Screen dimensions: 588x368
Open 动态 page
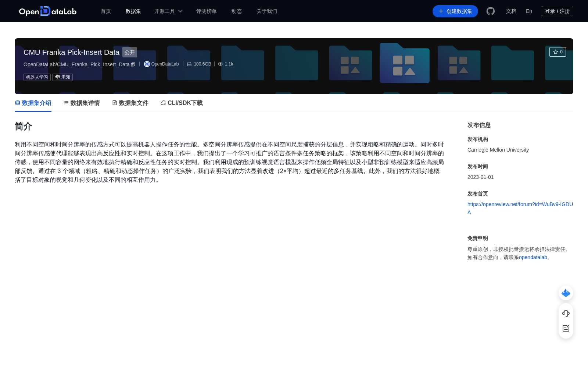point(237,11)
